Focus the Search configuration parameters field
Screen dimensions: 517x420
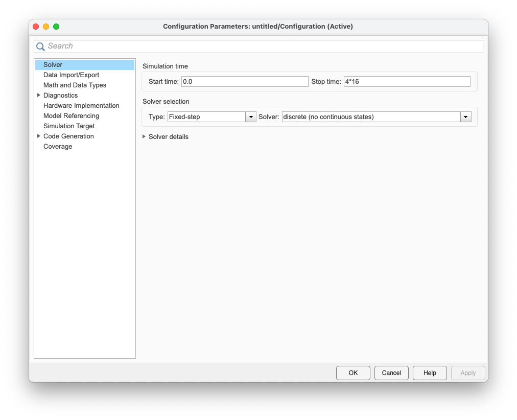tap(258, 46)
